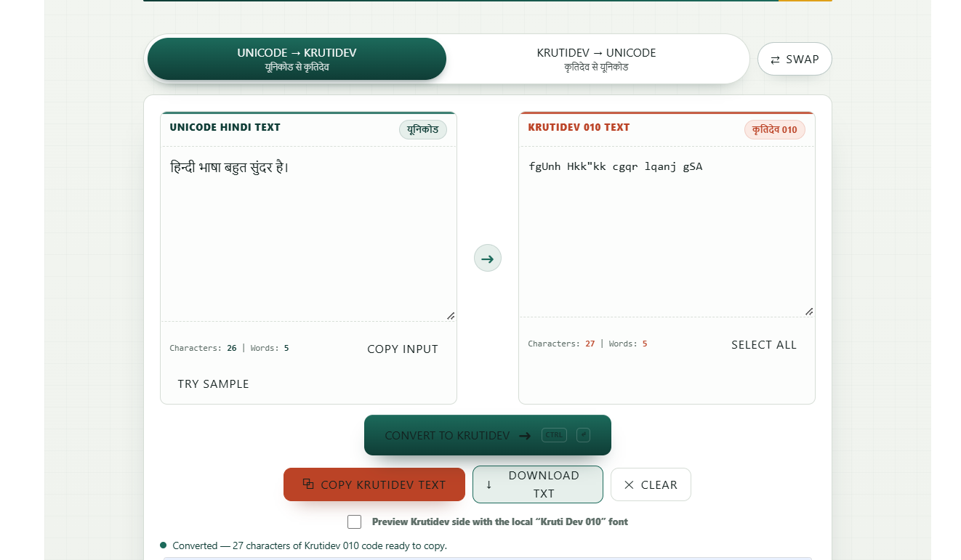This screenshot has height=560, width=961.
Task: Clear both text areas
Action: [x=651, y=484]
